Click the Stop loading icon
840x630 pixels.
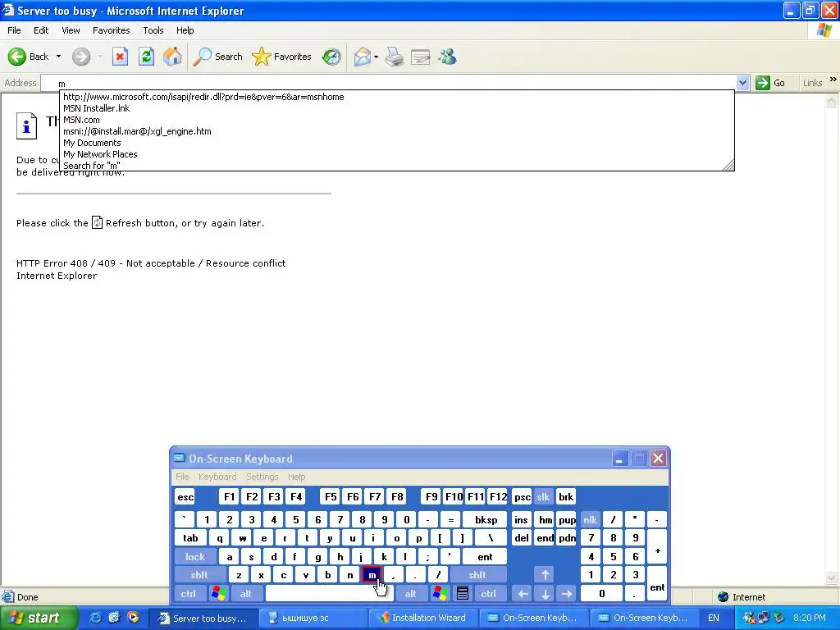pyautogui.click(x=120, y=57)
